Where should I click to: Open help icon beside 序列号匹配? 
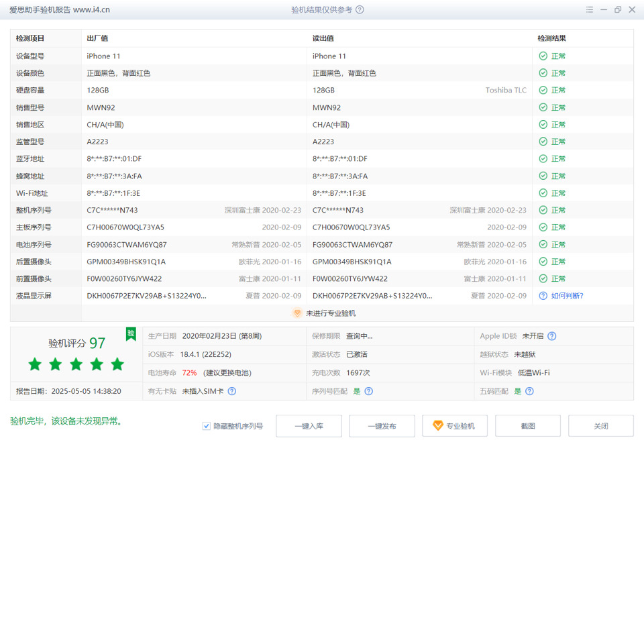pyautogui.click(x=369, y=391)
